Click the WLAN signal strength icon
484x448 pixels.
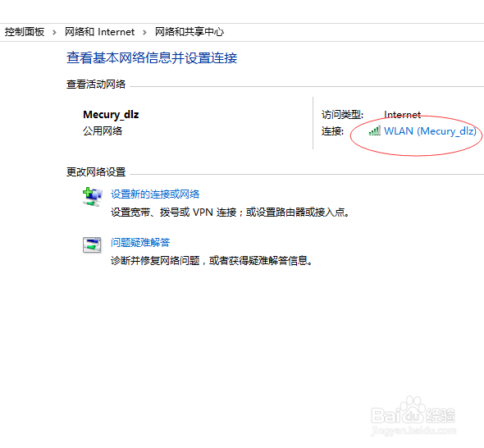[x=374, y=131]
